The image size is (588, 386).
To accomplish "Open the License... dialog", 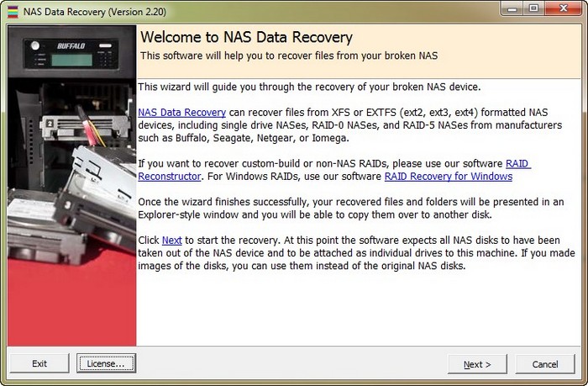I will pos(106,363).
